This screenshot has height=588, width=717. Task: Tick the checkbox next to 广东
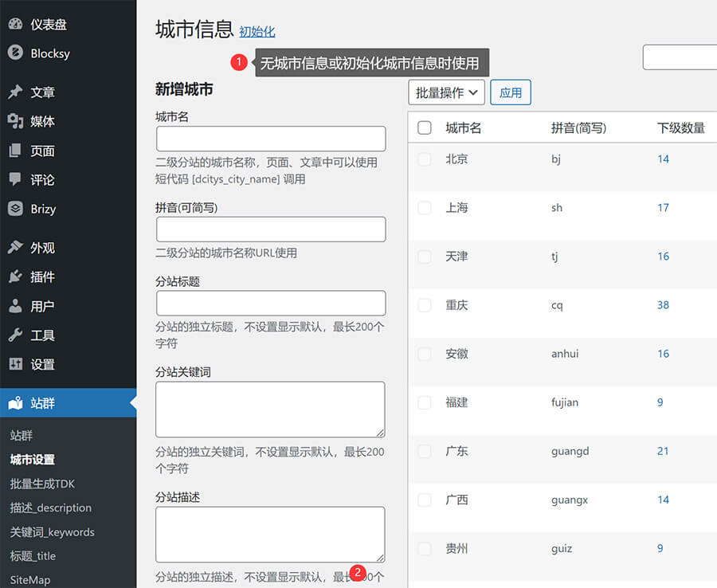[x=425, y=451]
